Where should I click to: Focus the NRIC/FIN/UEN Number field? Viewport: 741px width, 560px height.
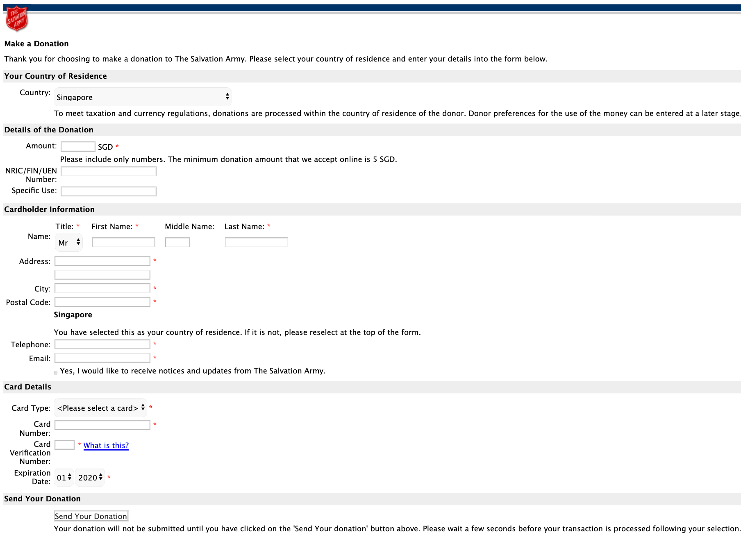(109, 171)
